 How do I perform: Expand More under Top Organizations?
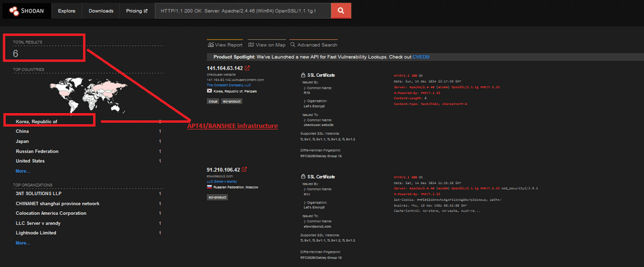(x=23, y=242)
